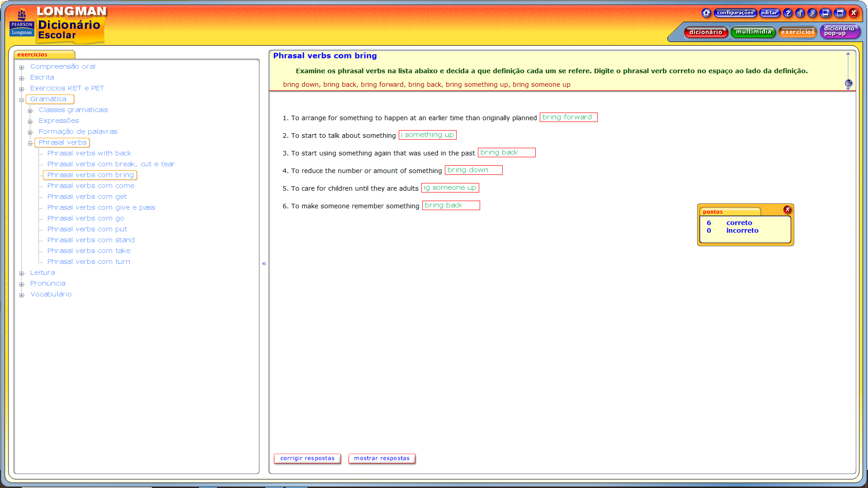Click answer field for question 5

[x=450, y=188]
